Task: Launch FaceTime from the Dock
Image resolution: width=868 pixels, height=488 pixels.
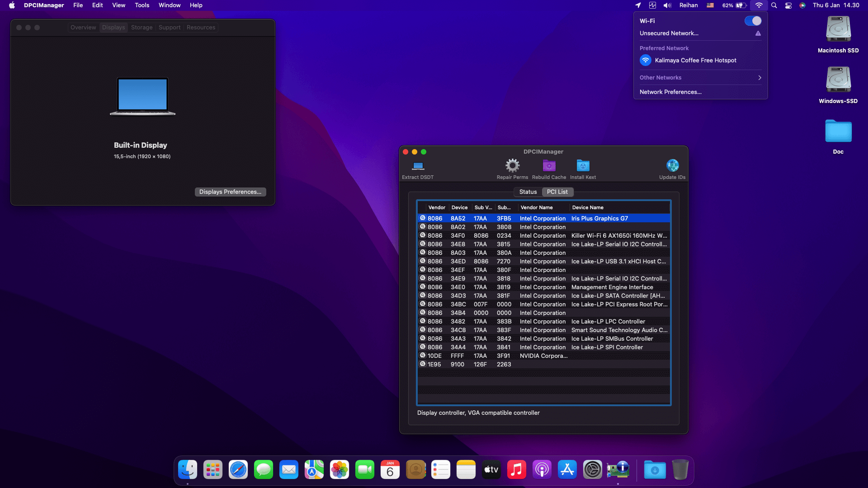Action: click(365, 470)
